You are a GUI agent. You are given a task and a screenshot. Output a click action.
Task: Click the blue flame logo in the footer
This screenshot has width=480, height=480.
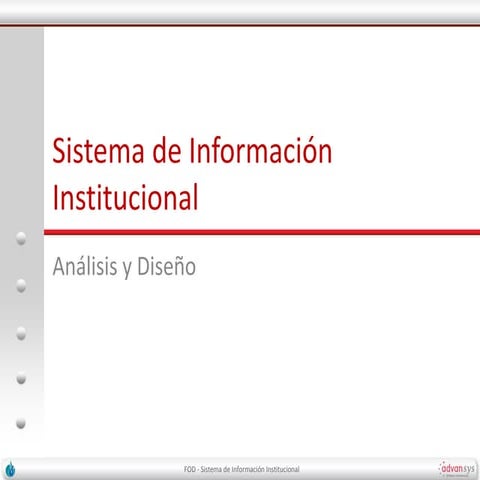(x=11, y=469)
